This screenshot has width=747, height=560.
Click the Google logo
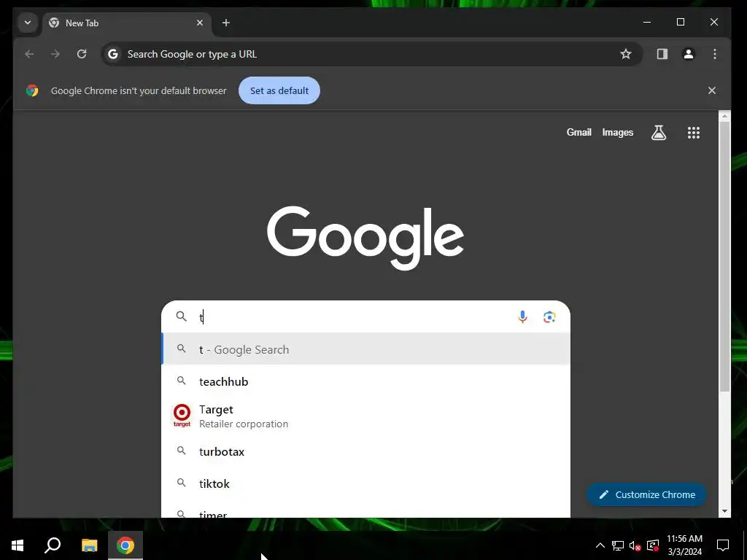coord(365,238)
